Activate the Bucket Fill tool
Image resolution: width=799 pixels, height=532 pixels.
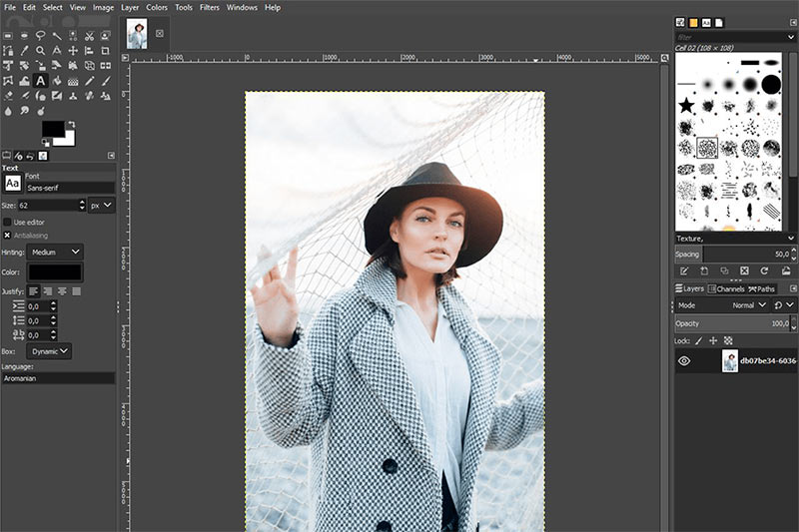point(57,81)
